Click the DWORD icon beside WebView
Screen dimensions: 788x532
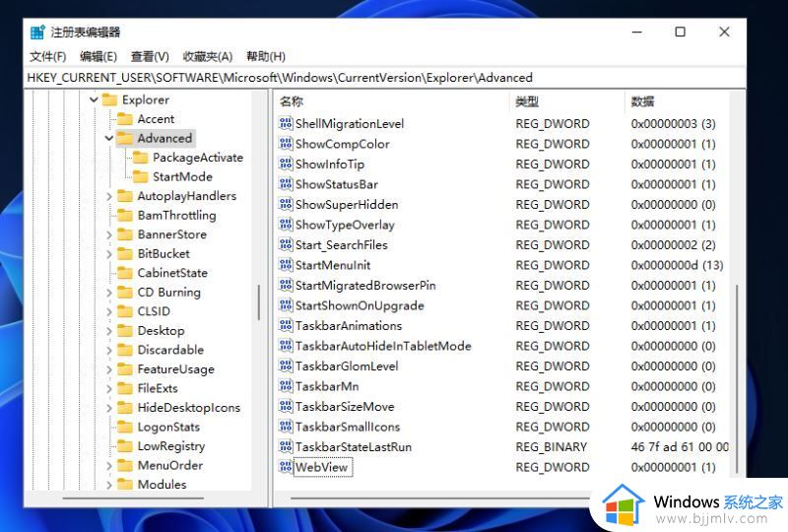(x=286, y=467)
